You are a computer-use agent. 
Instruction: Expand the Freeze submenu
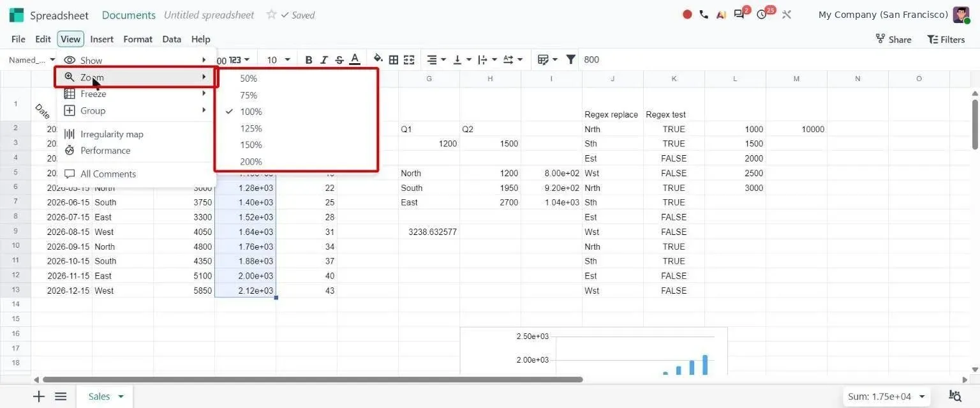[137, 94]
